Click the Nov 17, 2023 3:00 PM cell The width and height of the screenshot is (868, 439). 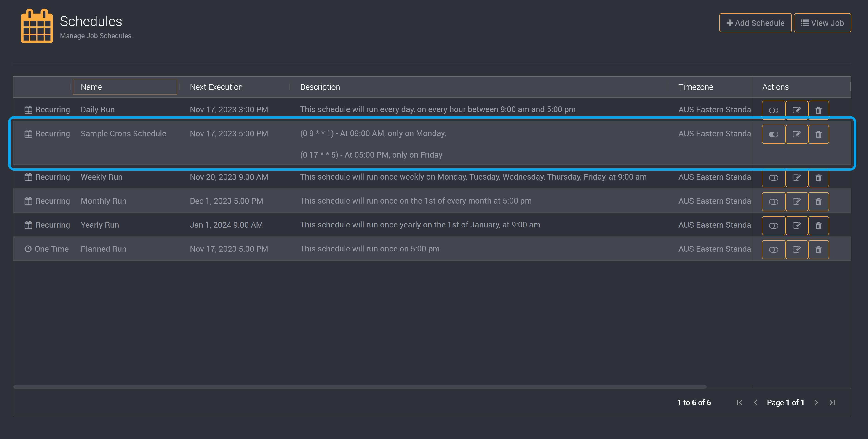pyautogui.click(x=229, y=109)
